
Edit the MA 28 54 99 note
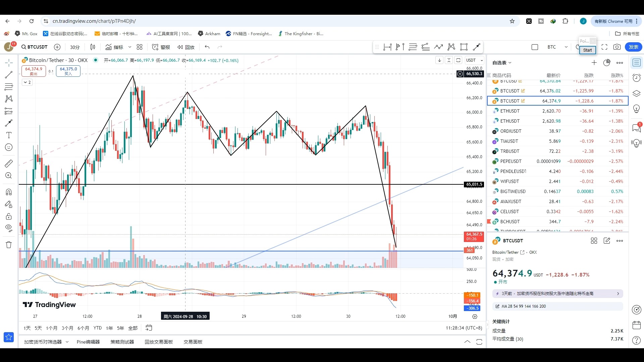click(558, 306)
